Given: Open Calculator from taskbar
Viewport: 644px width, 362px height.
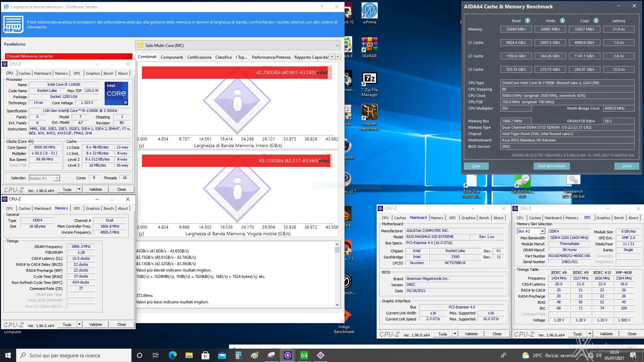Looking at the screenshot, I should point(238,355).
